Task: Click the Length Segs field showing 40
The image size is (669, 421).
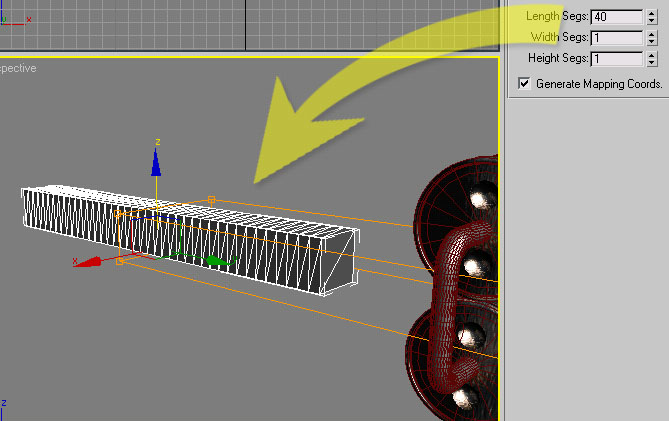Action: click(x=616, y=16)
